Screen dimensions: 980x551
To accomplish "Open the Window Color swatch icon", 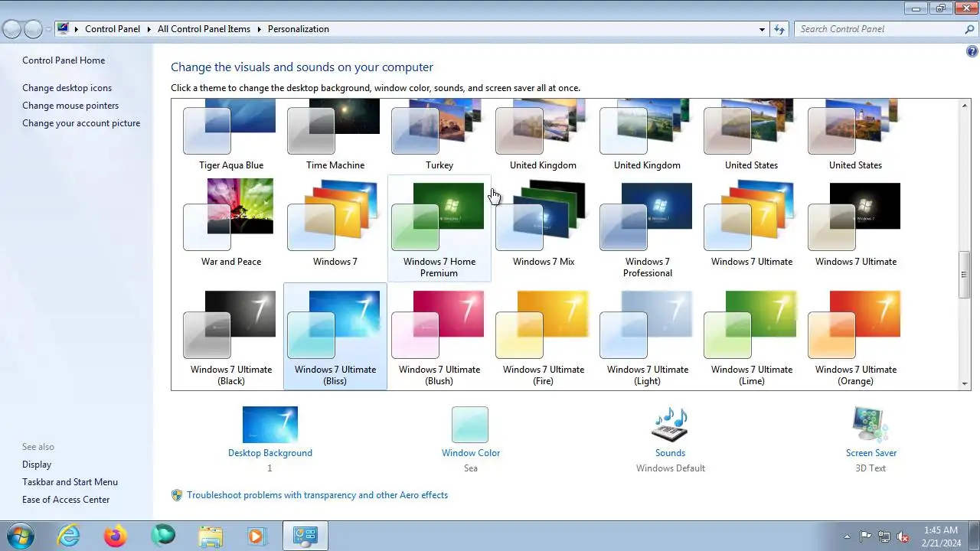I will coord(470,425).
